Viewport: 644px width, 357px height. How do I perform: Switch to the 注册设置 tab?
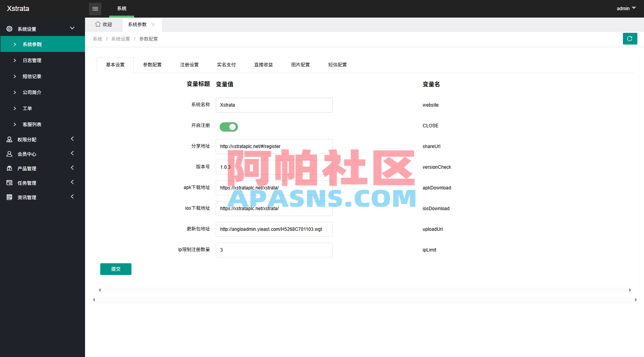point(189,65)
